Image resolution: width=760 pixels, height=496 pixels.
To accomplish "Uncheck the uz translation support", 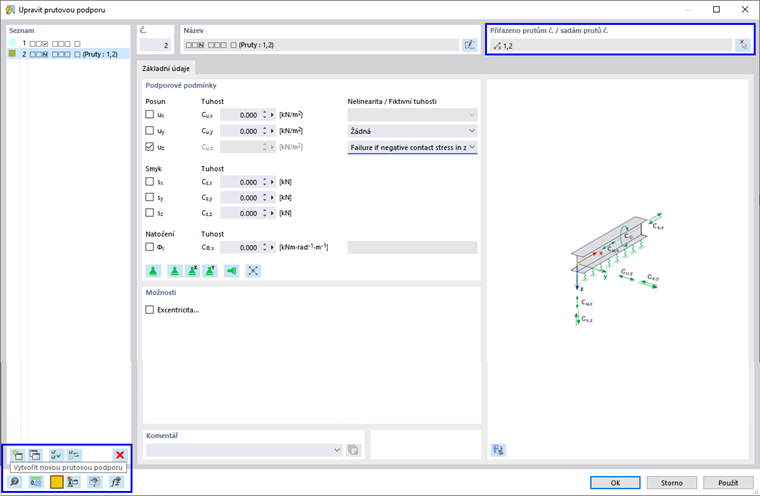I will [150, 147].
